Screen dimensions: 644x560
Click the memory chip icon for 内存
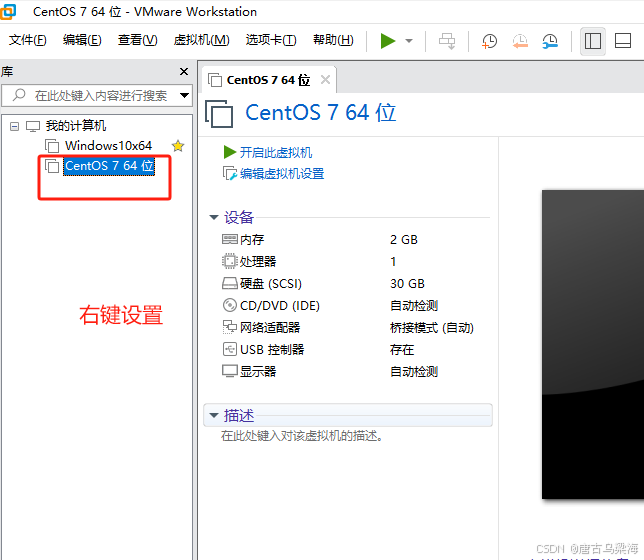pyautogui.click(x=230, y=239)
